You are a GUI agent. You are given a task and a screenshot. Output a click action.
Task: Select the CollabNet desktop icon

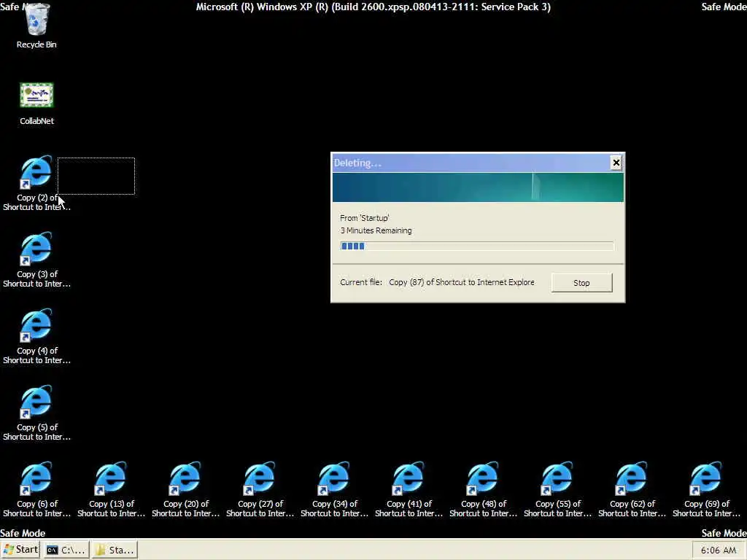pyautogui.click(x=36, y=104)
